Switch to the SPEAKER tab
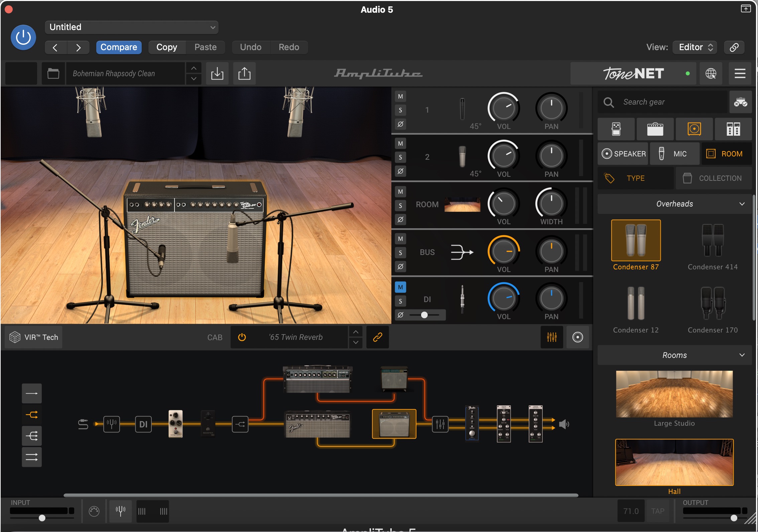The image size is (758, 532). tap(623, 154)
